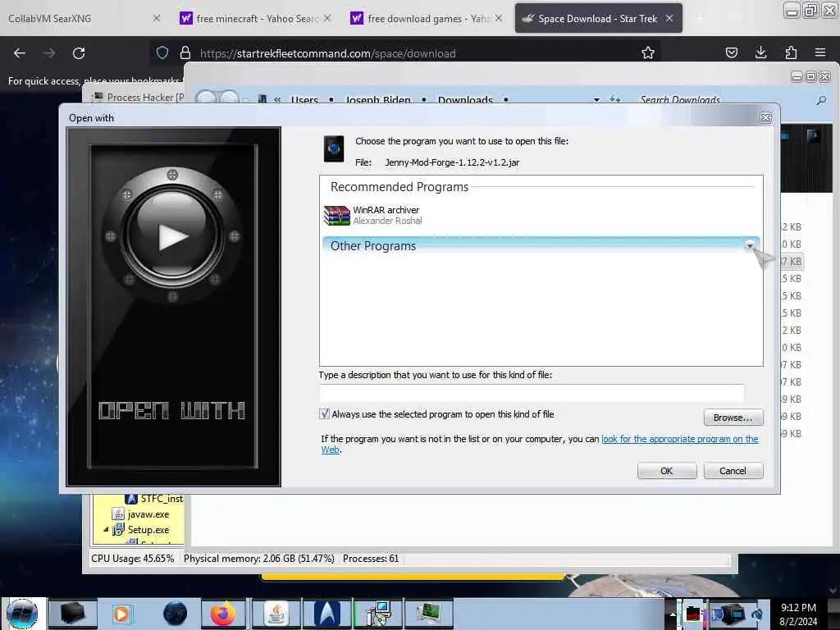
Task: Go back in Firefox history
Action: click(20, 53)
